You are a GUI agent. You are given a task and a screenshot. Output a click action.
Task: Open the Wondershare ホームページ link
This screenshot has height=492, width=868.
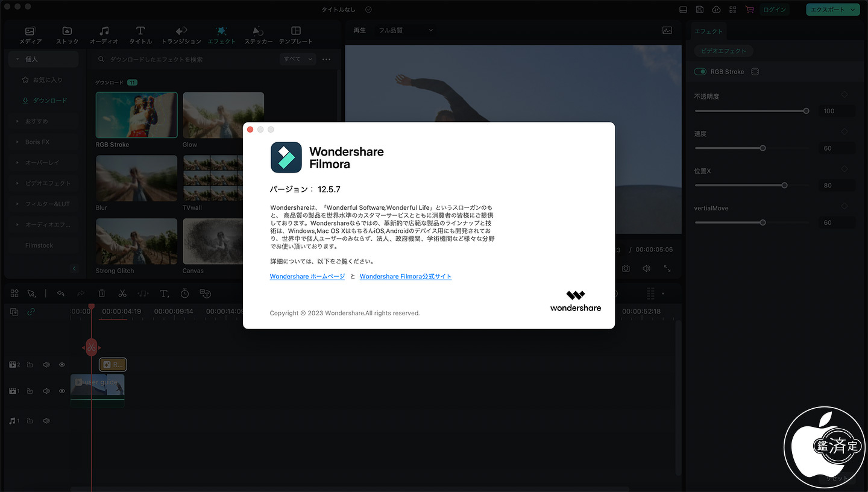pyautogui.click(x=307, y=276)
